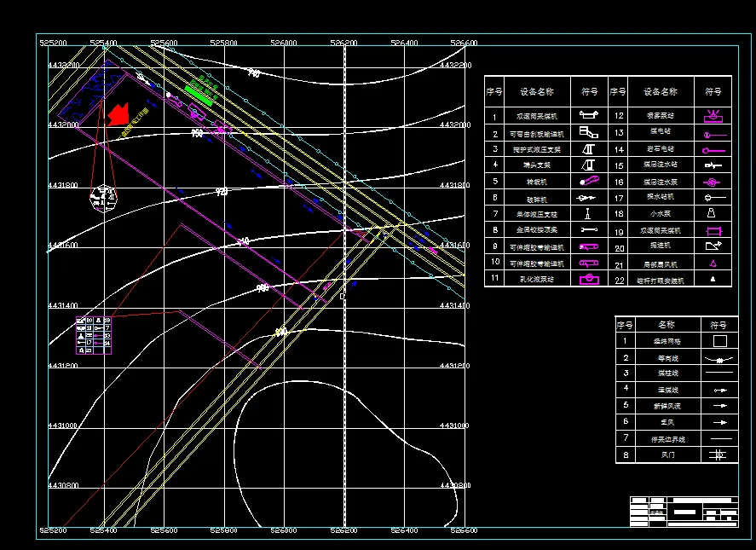Click the "526600" coordinate label on the top axis
Viewport: 756px width, 550px height.
coord(464,43)
